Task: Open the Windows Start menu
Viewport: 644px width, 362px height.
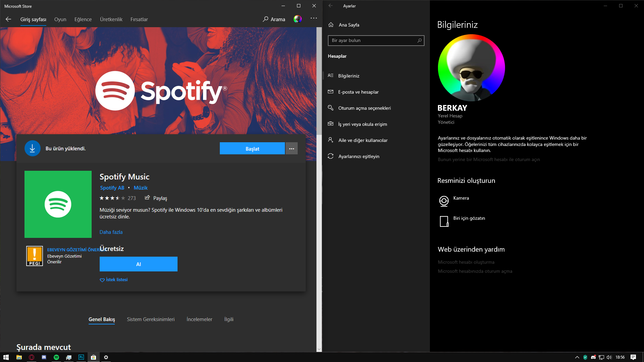Action: coord(6,357)
